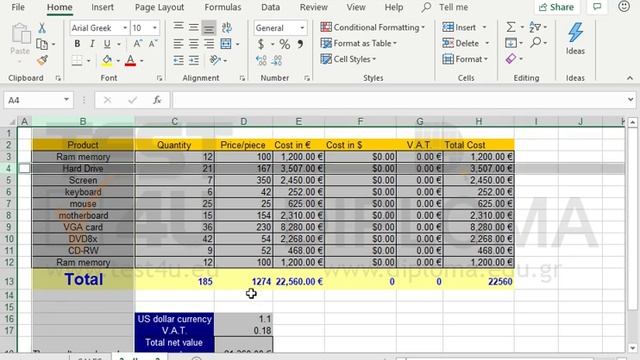The height and width of the screenshot is (360, 640).
Task: Switch to the Review tab
Action: pos(313,7)
